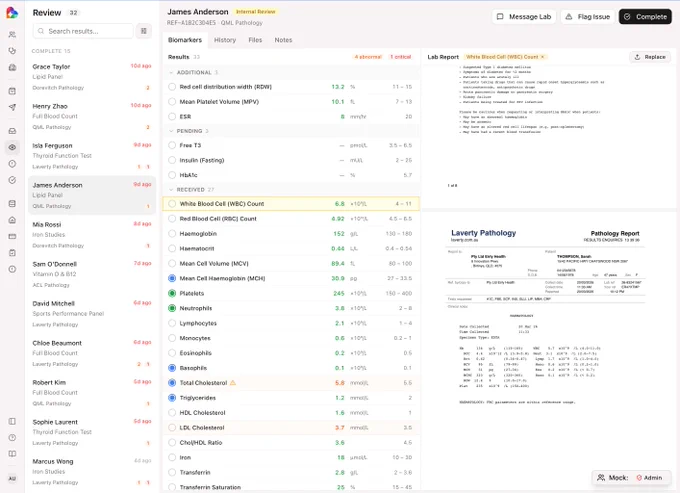680x493 pixels.
Task: Click the filter icon beside search box
Action: coord(144,31)
